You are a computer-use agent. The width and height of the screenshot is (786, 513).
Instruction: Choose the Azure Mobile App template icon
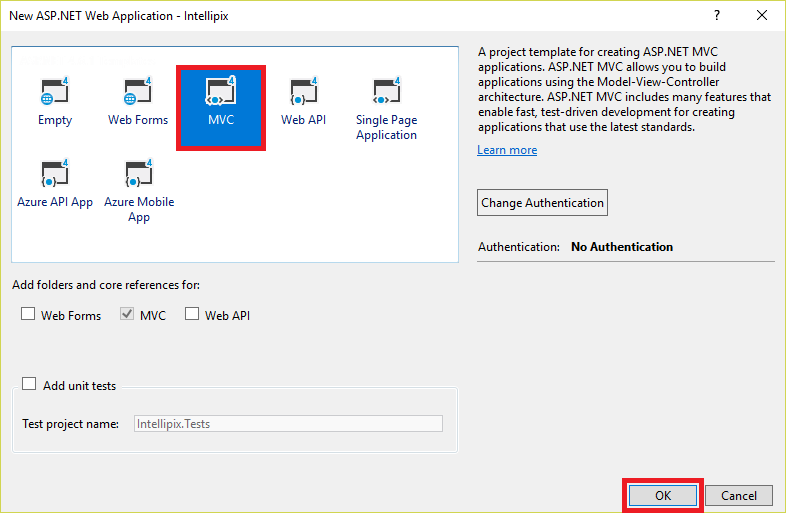(x=138, y=174)
